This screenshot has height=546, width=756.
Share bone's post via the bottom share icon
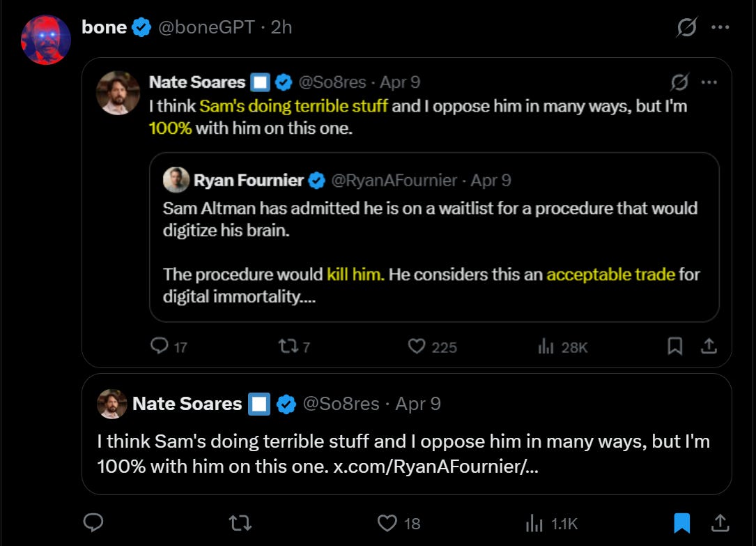(720, 523)
